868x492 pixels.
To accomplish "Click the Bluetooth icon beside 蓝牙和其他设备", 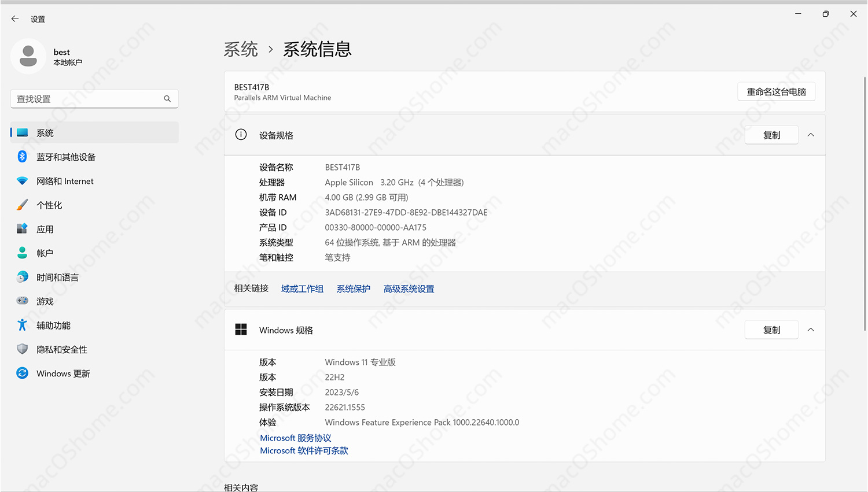I will 23,157.
